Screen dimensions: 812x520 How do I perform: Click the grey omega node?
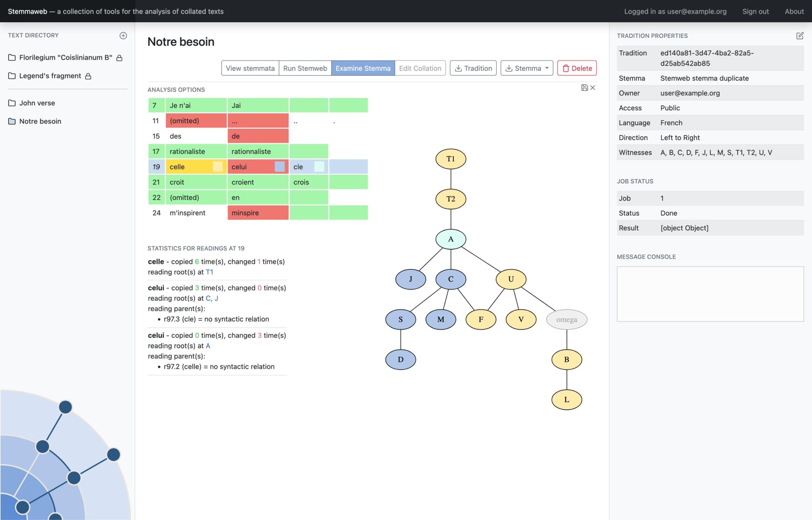566,319
